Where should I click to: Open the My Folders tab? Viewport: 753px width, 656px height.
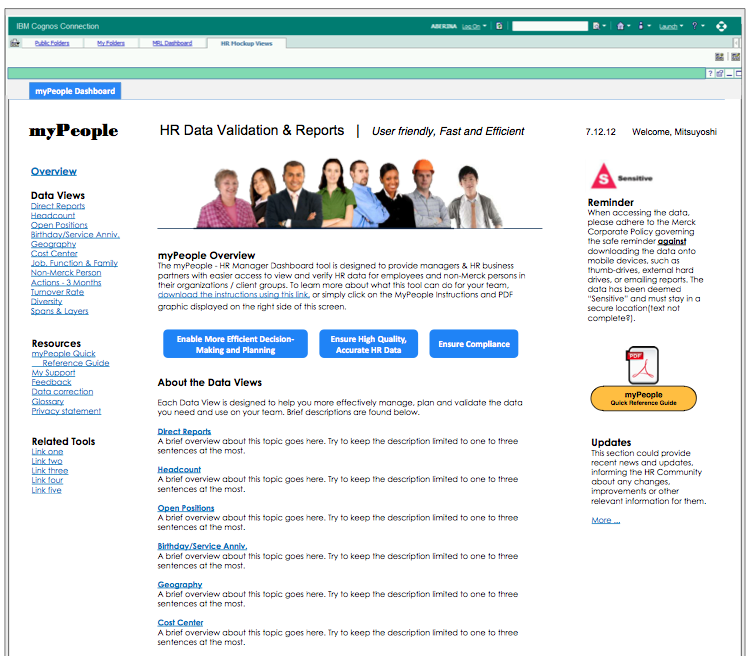[x=111, y=43]
